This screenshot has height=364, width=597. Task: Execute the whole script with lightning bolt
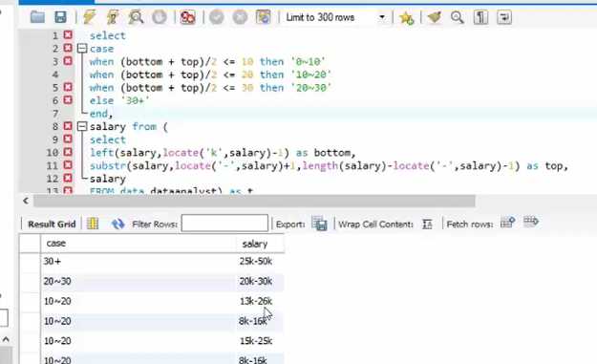[89, 17]
